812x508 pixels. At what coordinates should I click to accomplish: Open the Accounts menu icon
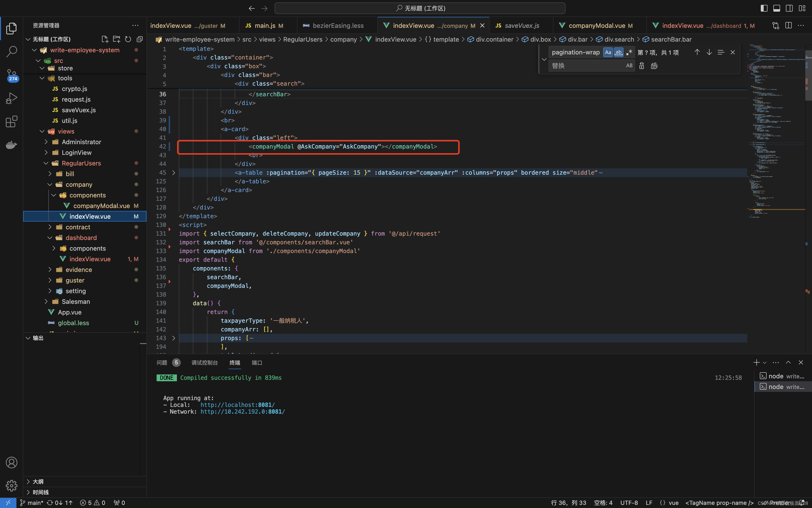(x=11, y=463)
